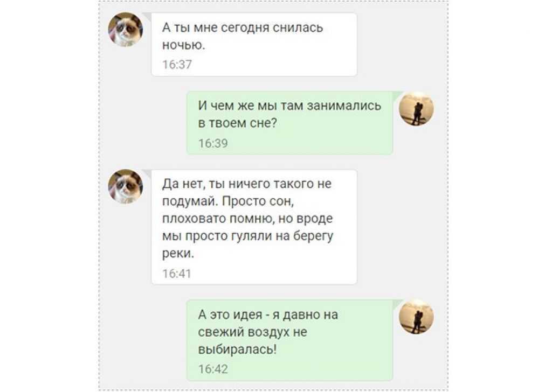Click the line "свежий воздух не"
The image size is (552, 392).
(252, 332)
